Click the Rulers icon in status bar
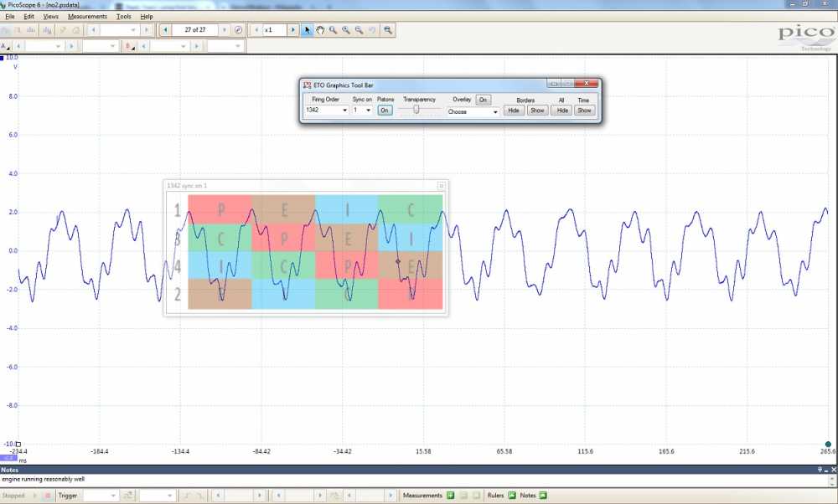This screenshot has height=504, width=838. coord(511,496)
